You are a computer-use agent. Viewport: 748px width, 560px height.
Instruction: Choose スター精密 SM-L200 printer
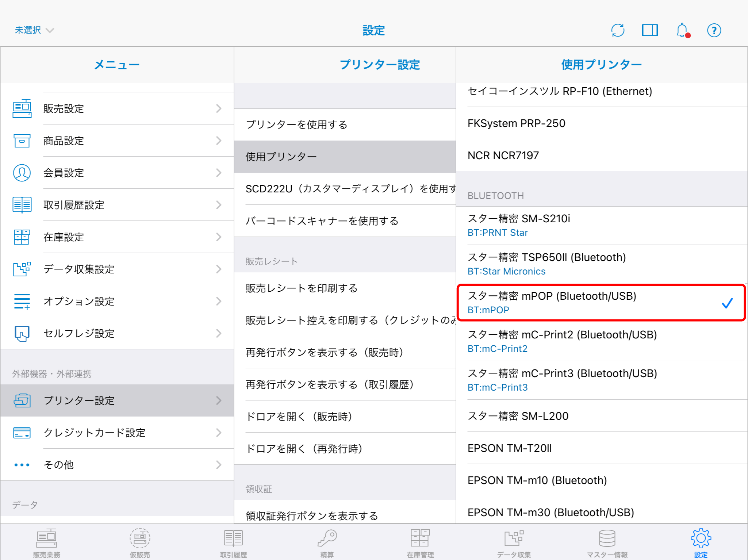click(x=602, y=416)
